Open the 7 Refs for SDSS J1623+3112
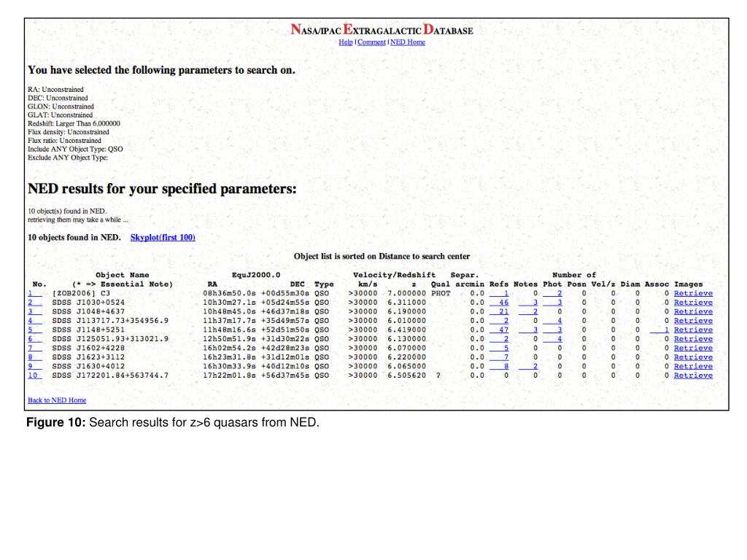747x560 pixels. (499, 357)
